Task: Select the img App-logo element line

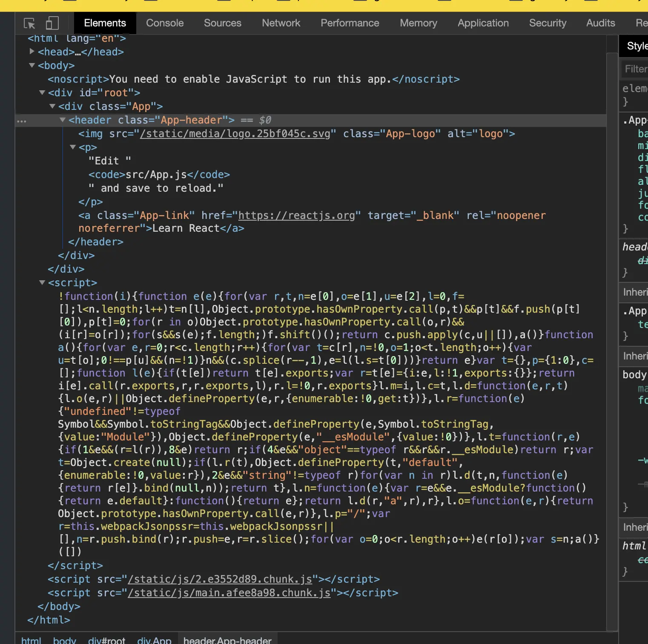Action: point(297,134)
